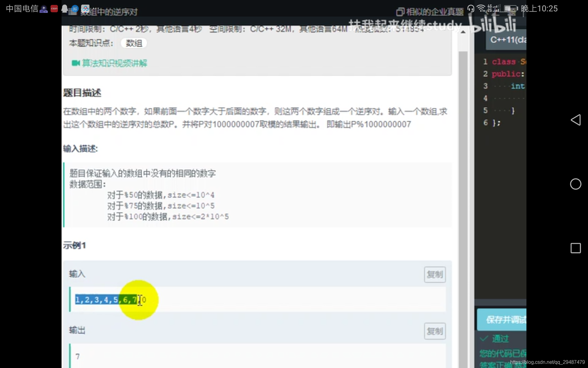Click the highlighted example input 1,2,3,4,5,6,7
The image size is (588, 368).
(x=106, y=300)
